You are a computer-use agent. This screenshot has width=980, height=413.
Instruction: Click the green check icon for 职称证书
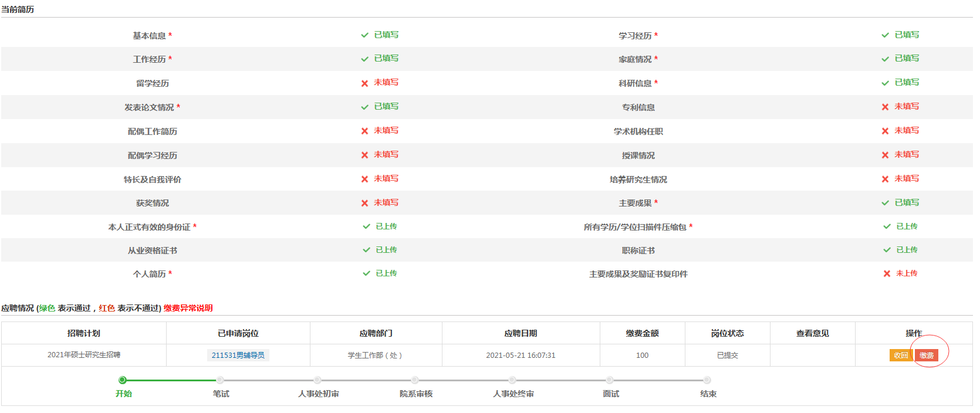[x=887, y=250]
